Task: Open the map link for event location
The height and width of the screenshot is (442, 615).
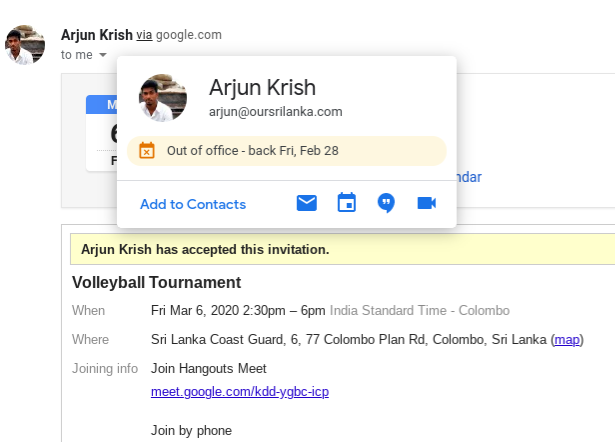Action: pos(567,339)
